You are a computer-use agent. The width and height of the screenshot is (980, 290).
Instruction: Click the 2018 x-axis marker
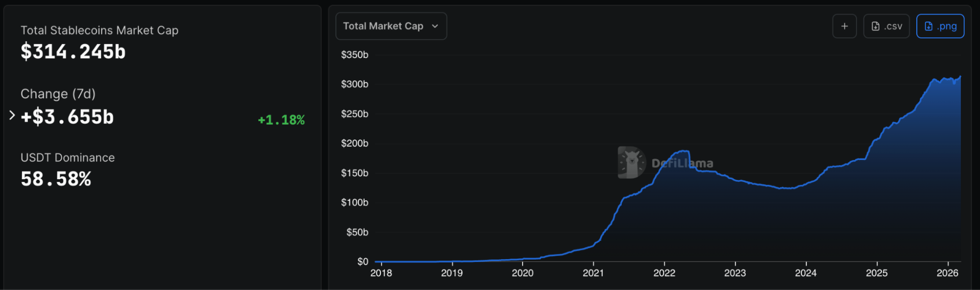coord(381,273)
